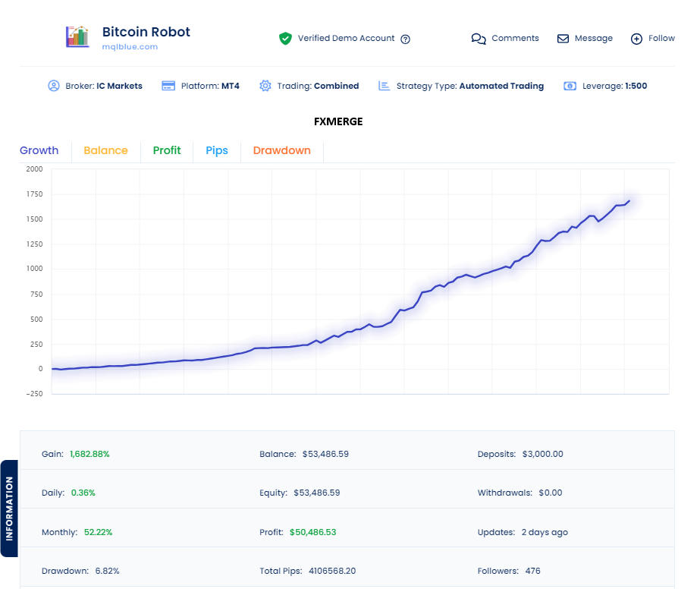
Task: Select the Pips chart tab
Action: (217, 151)
